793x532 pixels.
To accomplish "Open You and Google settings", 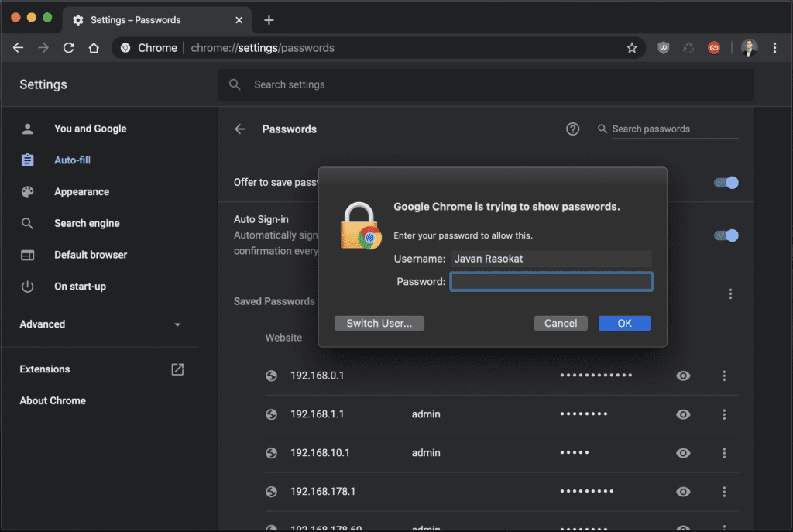I will click(x=90, y=129).
